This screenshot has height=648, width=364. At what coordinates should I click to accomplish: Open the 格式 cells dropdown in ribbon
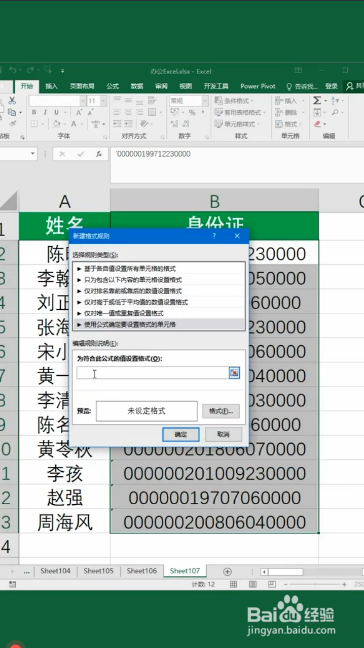[288, 124]
